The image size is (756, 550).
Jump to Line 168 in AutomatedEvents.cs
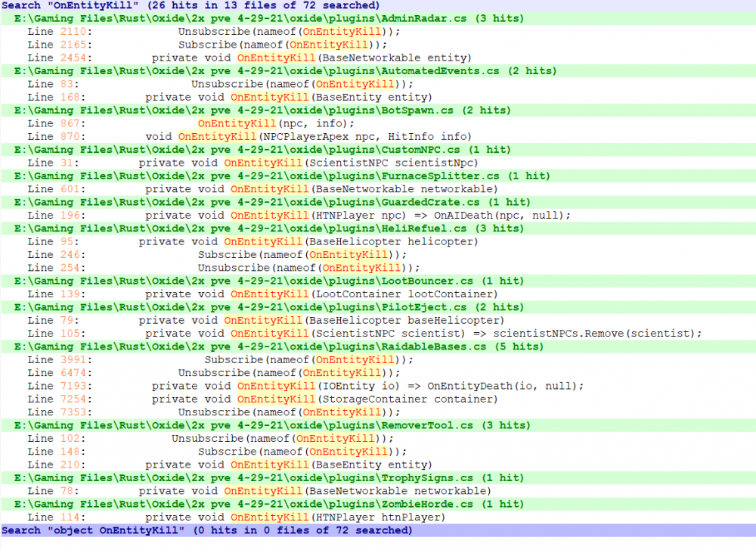tap(288, 97)
